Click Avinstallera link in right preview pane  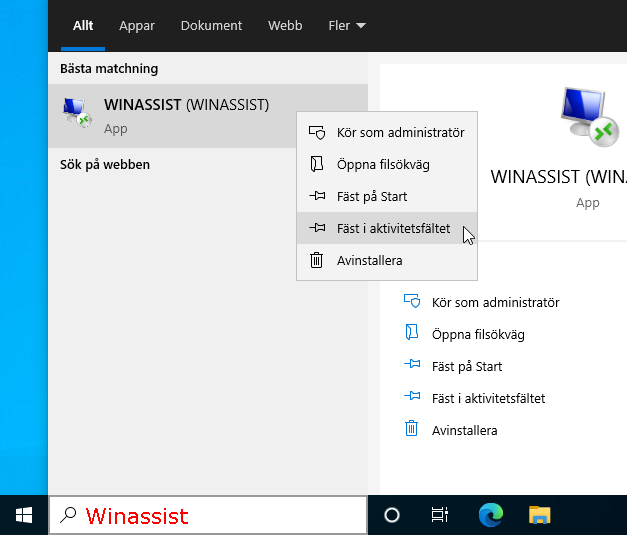463,430
